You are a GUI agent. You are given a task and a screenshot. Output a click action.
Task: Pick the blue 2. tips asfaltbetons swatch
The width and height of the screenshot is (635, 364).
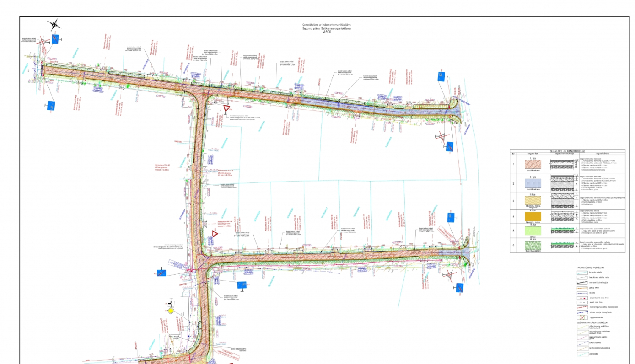[x=533, y=183]
